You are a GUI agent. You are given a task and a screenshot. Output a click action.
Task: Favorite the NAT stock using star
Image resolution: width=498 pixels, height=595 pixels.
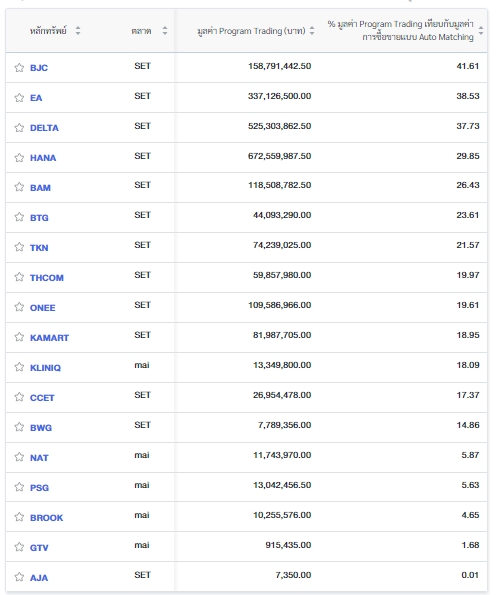(x=19, y=457)
